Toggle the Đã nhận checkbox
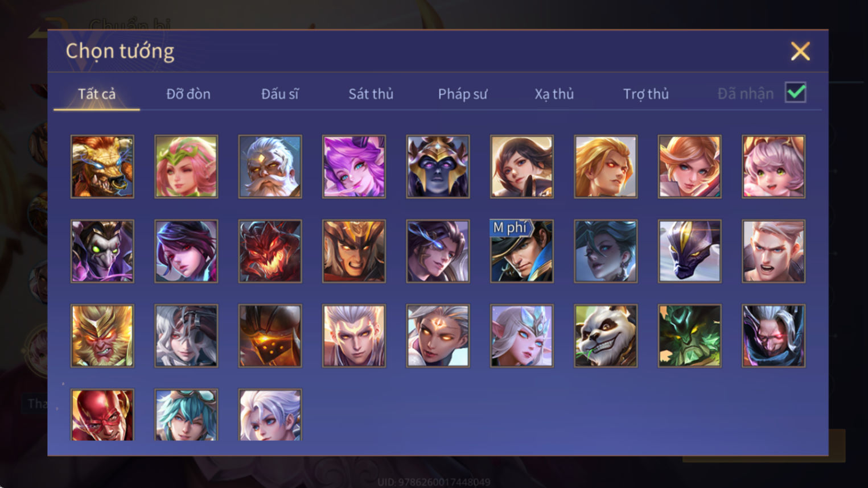 (795, 93)
